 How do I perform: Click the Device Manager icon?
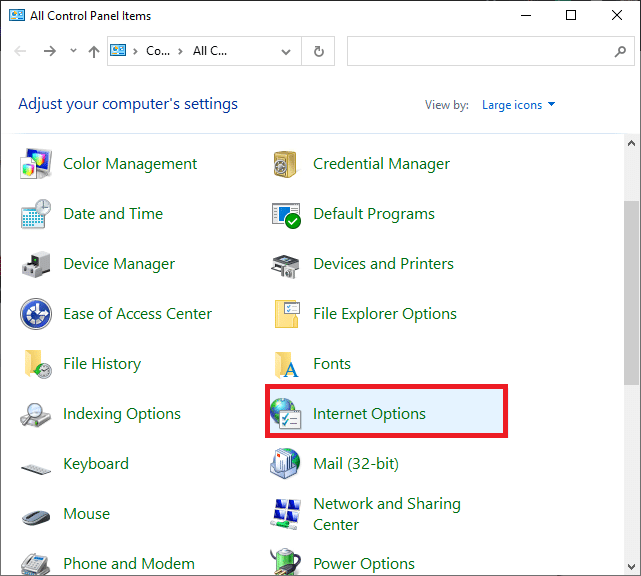pyautogui.click(x=37, y=264)
